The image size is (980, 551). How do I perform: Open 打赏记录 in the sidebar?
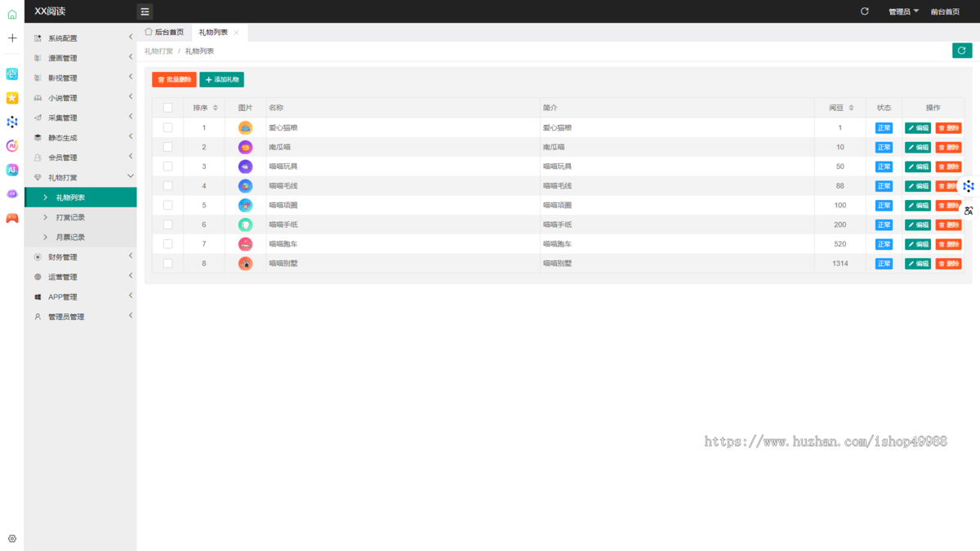(80, 217)
